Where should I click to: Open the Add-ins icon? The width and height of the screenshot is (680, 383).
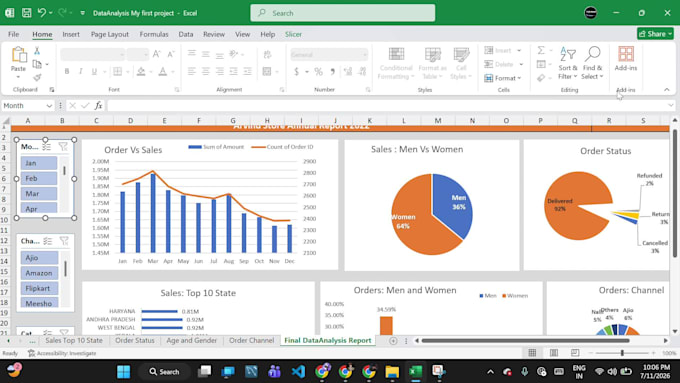(x=625, y=54)
